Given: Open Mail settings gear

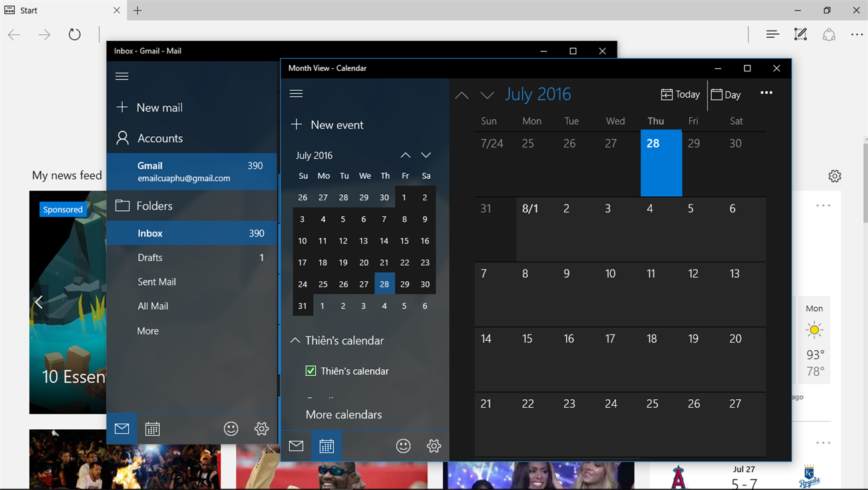Looking at the screenshot, I should coord(261,429).
